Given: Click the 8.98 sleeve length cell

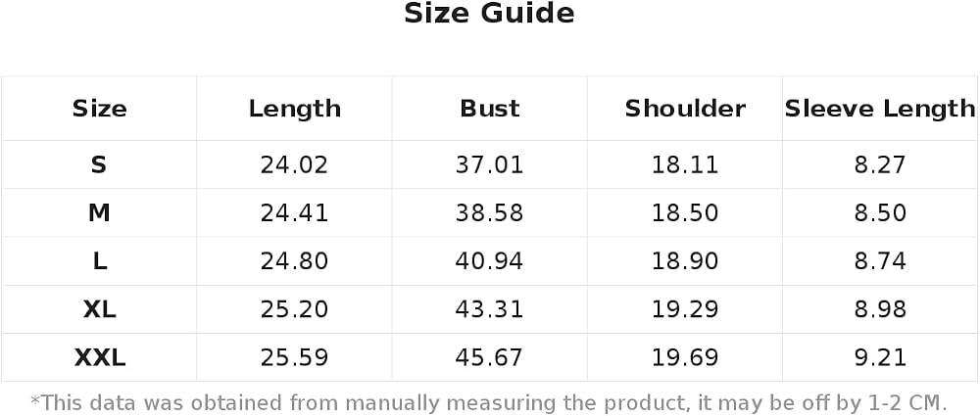Looking at the screenshot, I should [880, 309].
